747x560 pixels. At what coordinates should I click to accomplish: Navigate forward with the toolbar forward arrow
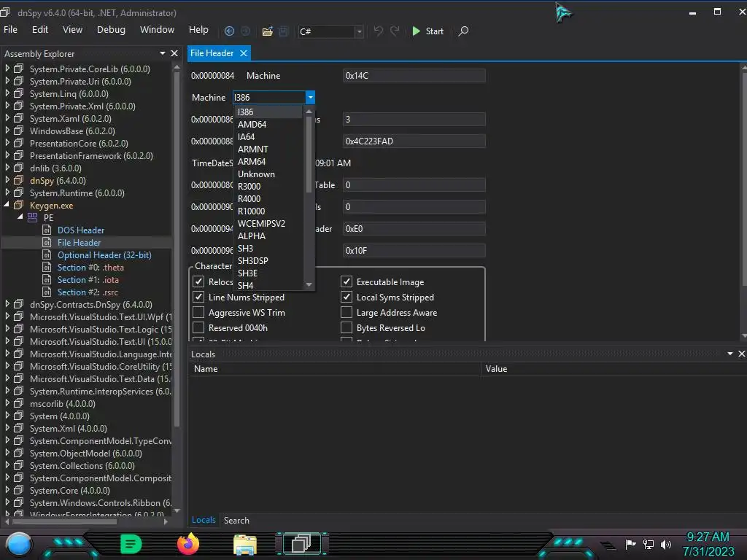pos(245,31)
